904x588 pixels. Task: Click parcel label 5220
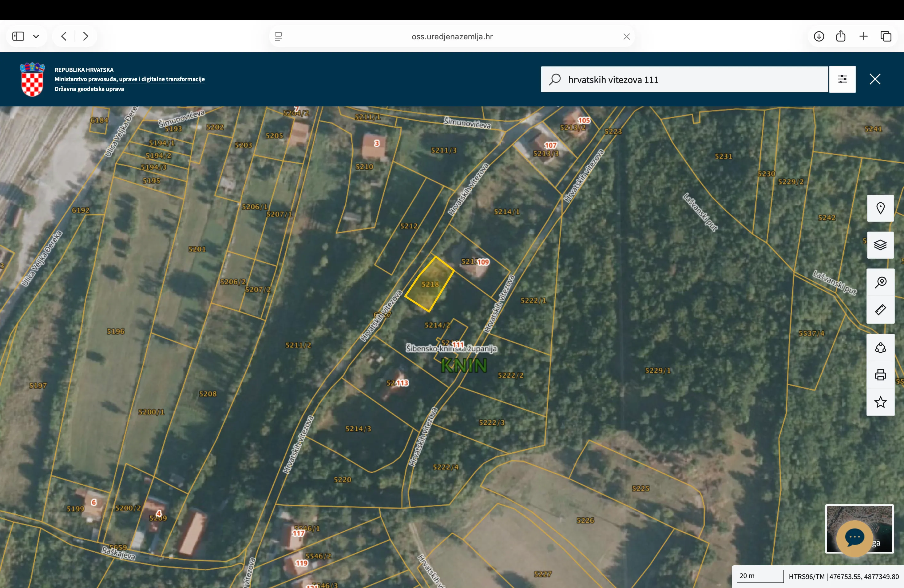coord(343,480)
